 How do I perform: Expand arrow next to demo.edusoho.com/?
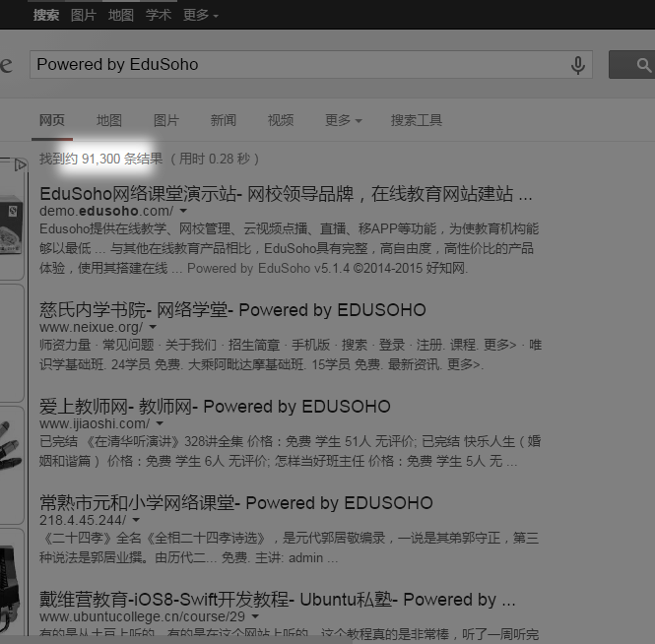pyautogui.click(x=183, y=211)
